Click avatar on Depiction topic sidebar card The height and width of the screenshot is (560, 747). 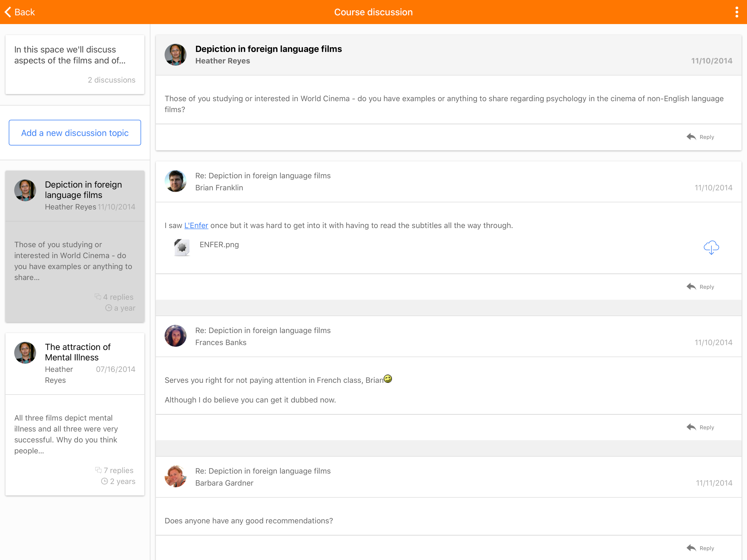(25, 191)
